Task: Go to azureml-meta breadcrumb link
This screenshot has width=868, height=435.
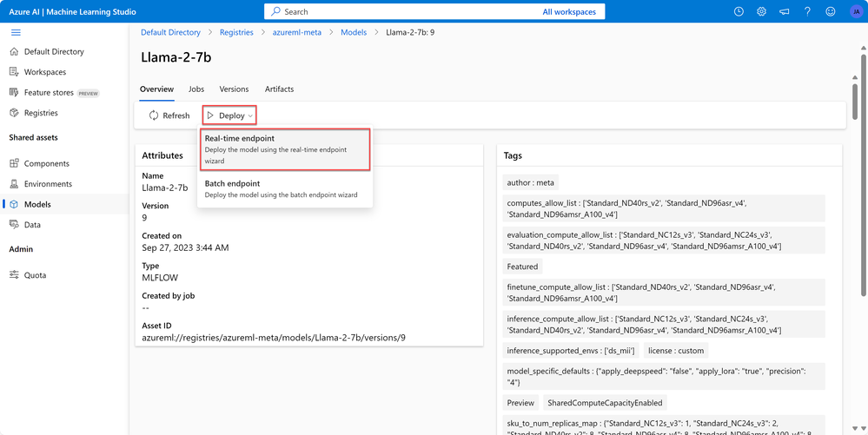Action: click(x=296, y=33)
